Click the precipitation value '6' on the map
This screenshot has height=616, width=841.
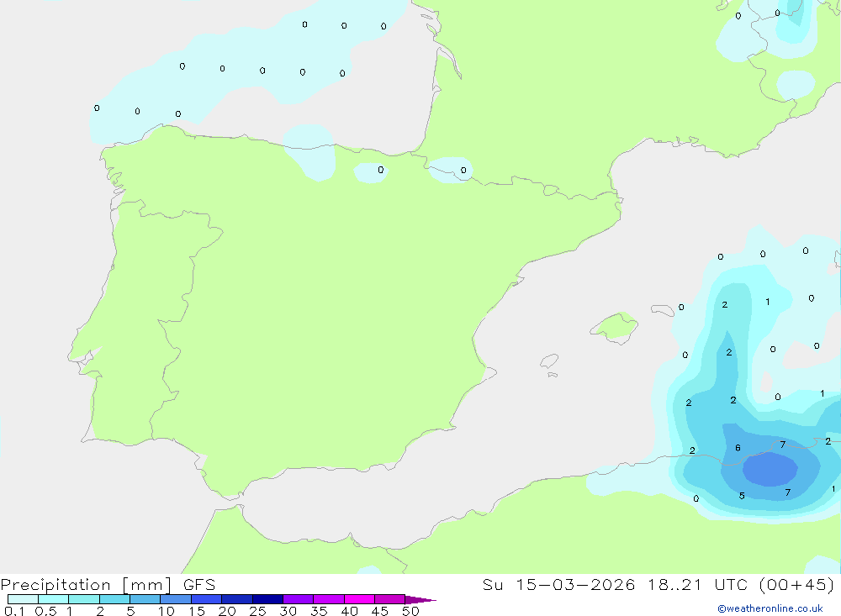pos(738,448)
